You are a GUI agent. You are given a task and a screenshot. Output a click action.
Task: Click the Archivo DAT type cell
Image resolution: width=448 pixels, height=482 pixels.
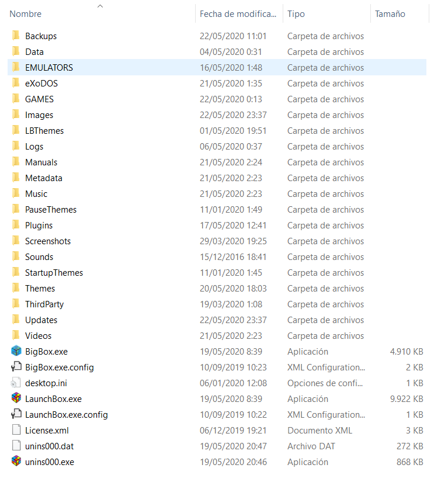tap(311, 446)
